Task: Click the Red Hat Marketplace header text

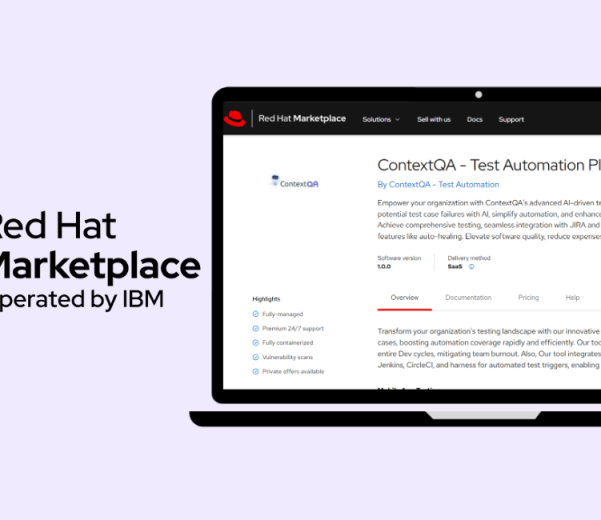Action: tap(302, 119)
